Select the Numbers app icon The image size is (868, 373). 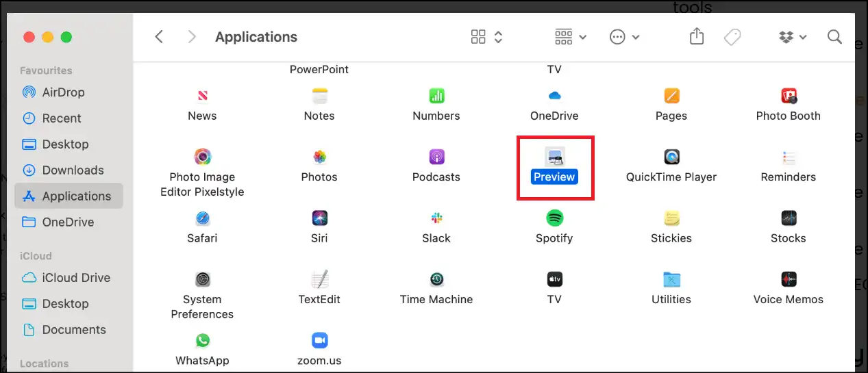click(436, 96)
